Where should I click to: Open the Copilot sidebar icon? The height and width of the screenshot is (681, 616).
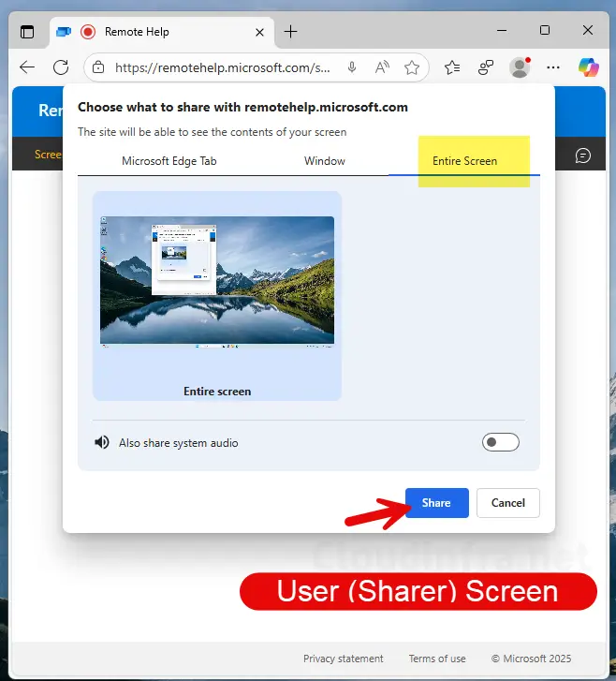pyautogui.click(x=588, y=67)
